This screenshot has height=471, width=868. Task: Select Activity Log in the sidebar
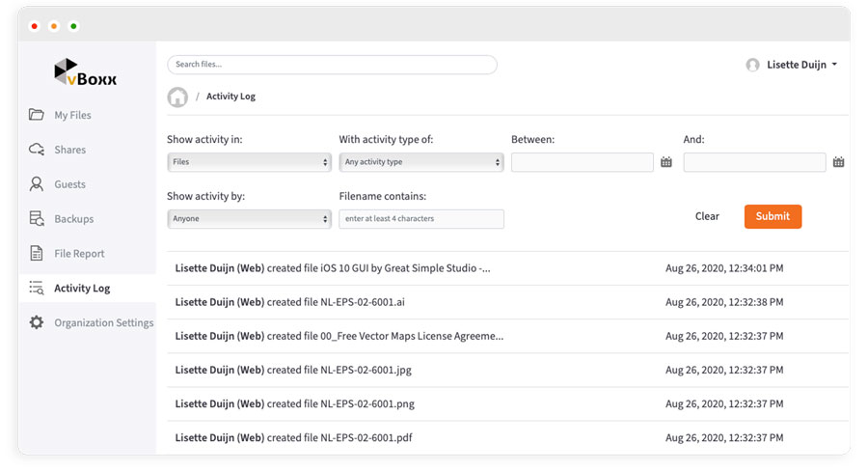pyautogui.click(x=82, y=289)
